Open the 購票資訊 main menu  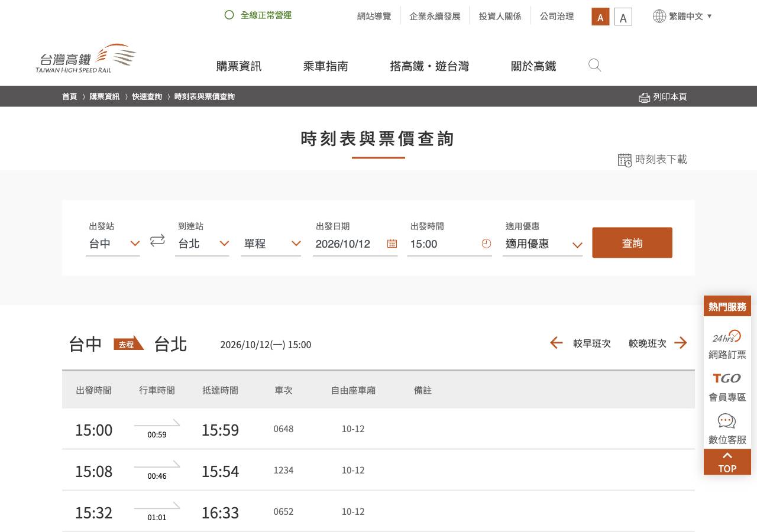tap(239, 66)
